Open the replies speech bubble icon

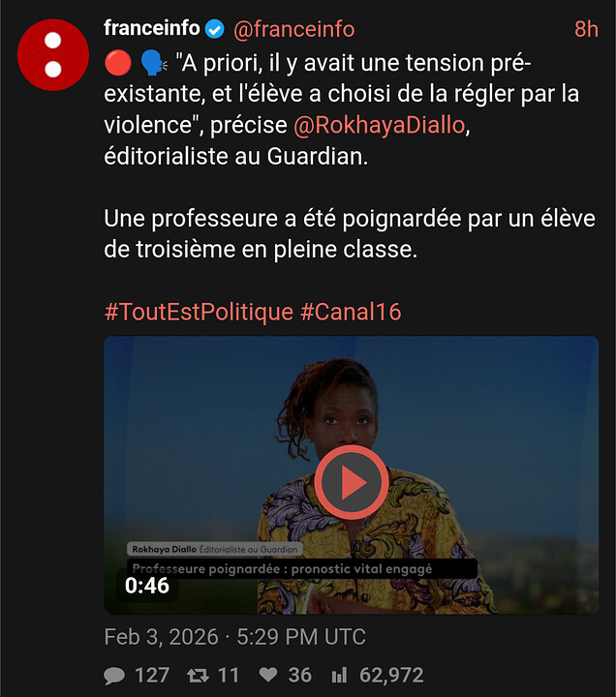click(x=114, y=676)
